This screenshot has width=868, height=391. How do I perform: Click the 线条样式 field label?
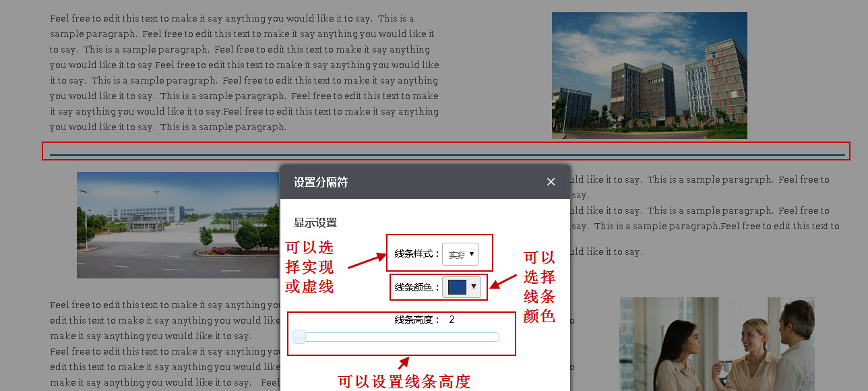[414, 254]
